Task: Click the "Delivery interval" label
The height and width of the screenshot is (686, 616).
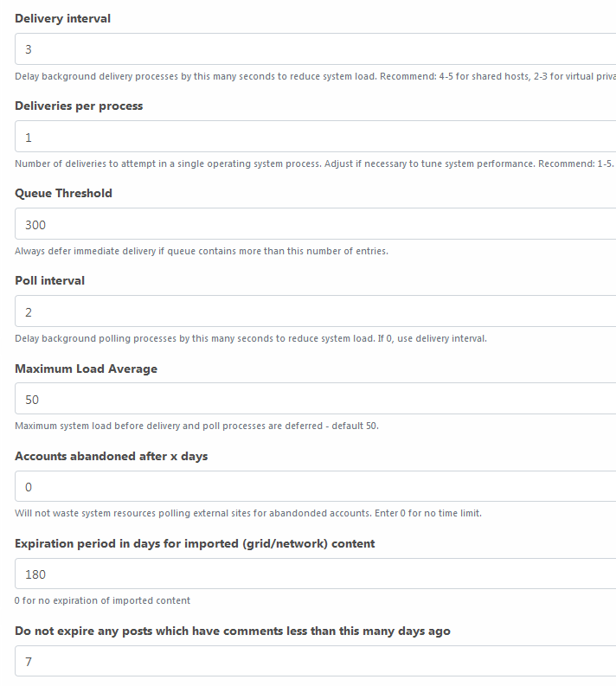Action: point(62,19)
